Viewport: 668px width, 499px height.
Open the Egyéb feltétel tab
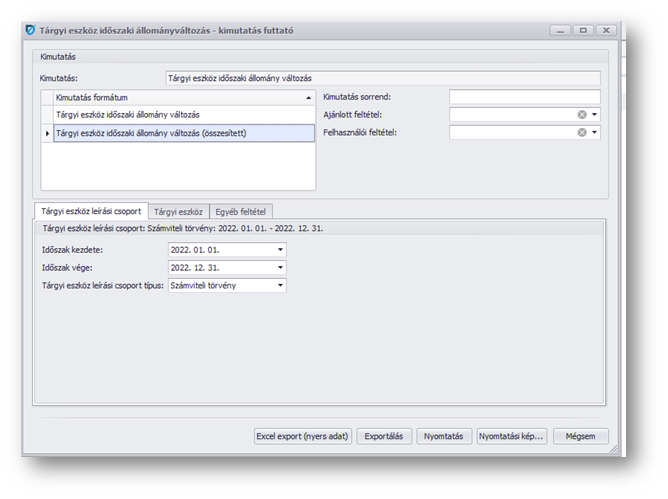(241, 212)
